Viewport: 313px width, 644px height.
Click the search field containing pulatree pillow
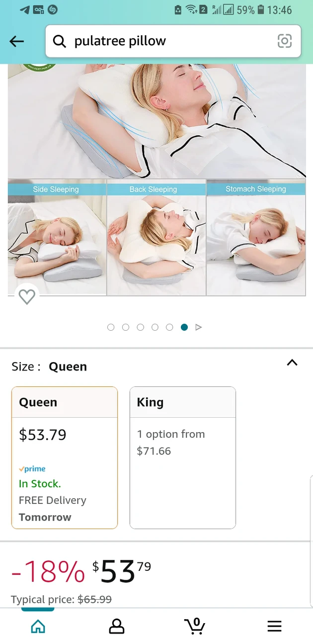[173, 41]
